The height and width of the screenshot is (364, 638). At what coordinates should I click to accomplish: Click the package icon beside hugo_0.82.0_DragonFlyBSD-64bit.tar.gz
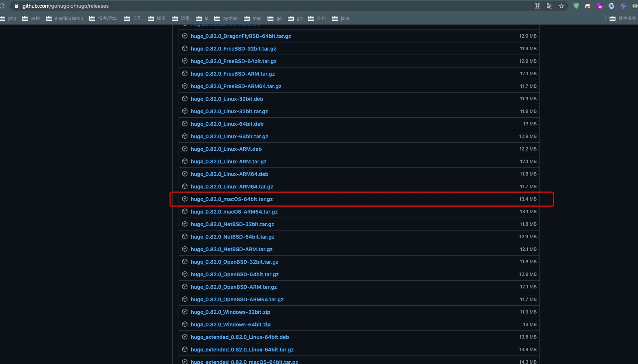[x=185, y=36]
